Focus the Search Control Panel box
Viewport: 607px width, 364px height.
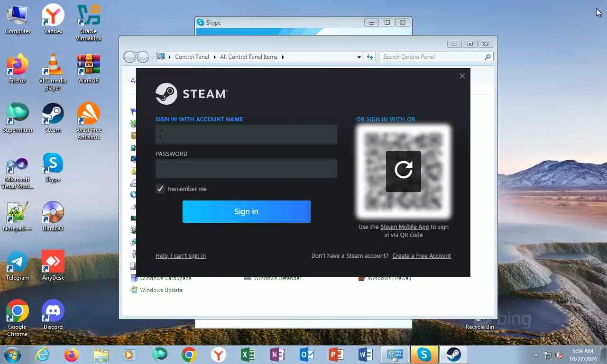(436, 57)
